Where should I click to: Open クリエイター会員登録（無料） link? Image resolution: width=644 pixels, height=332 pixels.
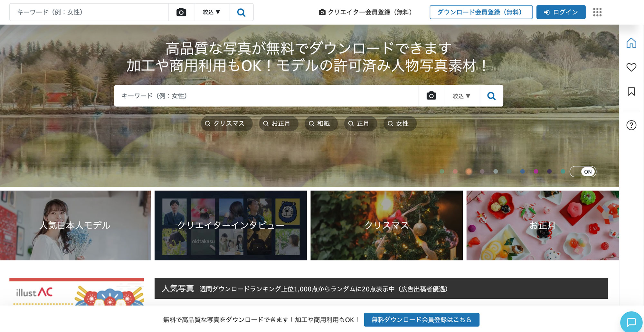[x=365, y=12]
